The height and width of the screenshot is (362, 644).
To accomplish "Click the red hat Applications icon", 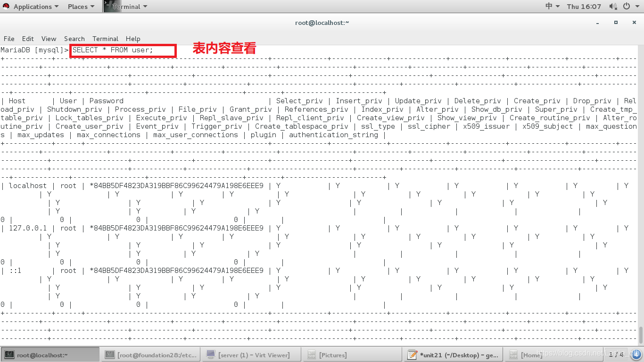I will (x=7, y=7).
